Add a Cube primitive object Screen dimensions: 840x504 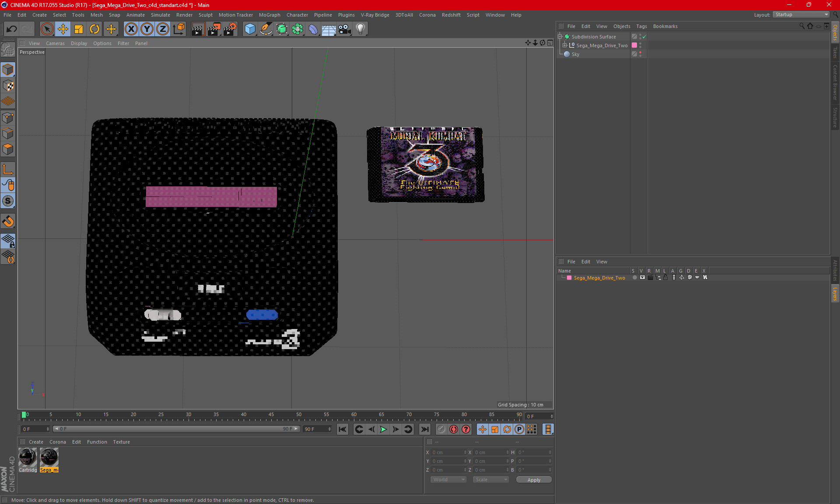pyautogui.click(x=250, y=29)
